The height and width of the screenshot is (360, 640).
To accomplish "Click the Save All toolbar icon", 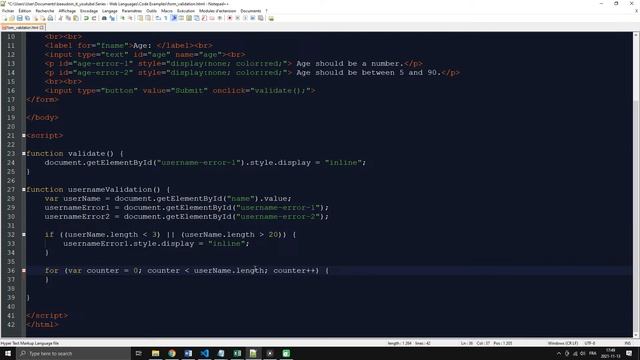I will point(27,18).
